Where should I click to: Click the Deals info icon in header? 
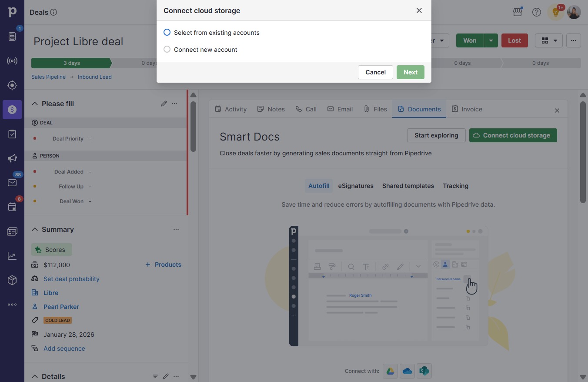pos(53,12)
